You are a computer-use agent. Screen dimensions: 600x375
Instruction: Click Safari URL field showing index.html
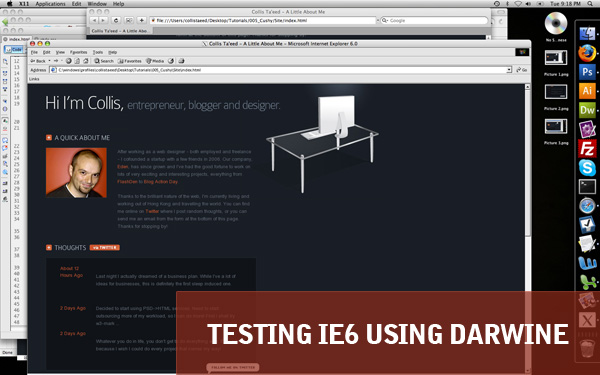pos(263,20)
